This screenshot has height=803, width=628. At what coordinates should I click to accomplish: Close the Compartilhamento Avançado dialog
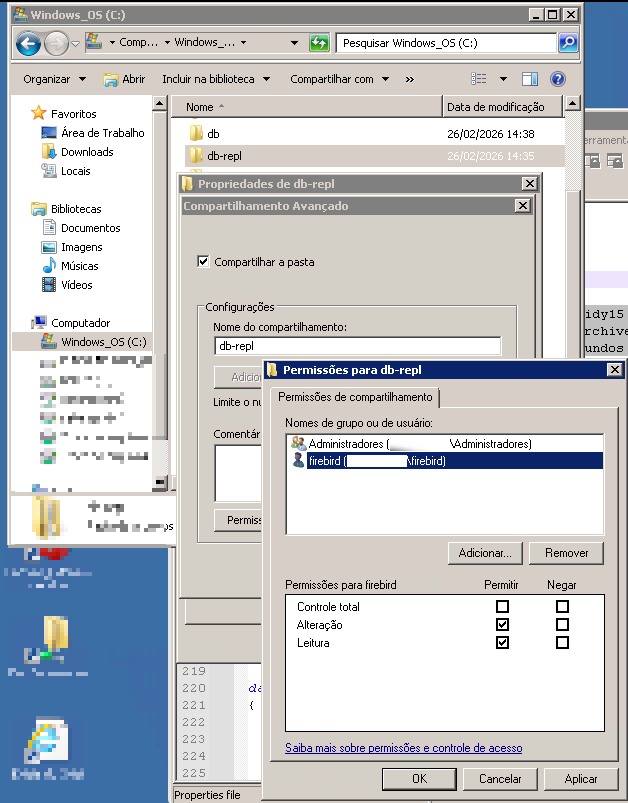tap(522, 206)
